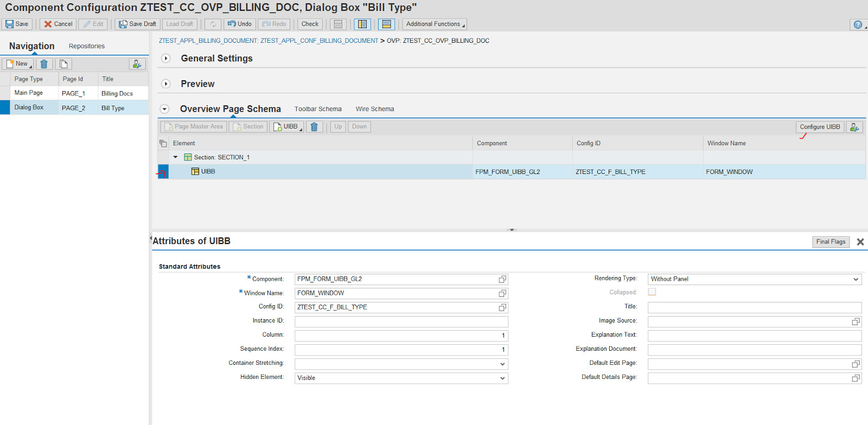868x425 pixels.
Task: Delete selected schema element with trash icon
Action: click(314, 127)
